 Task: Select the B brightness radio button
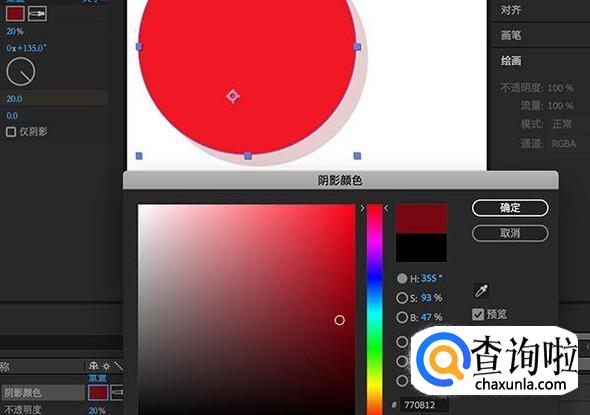[402, 318]
